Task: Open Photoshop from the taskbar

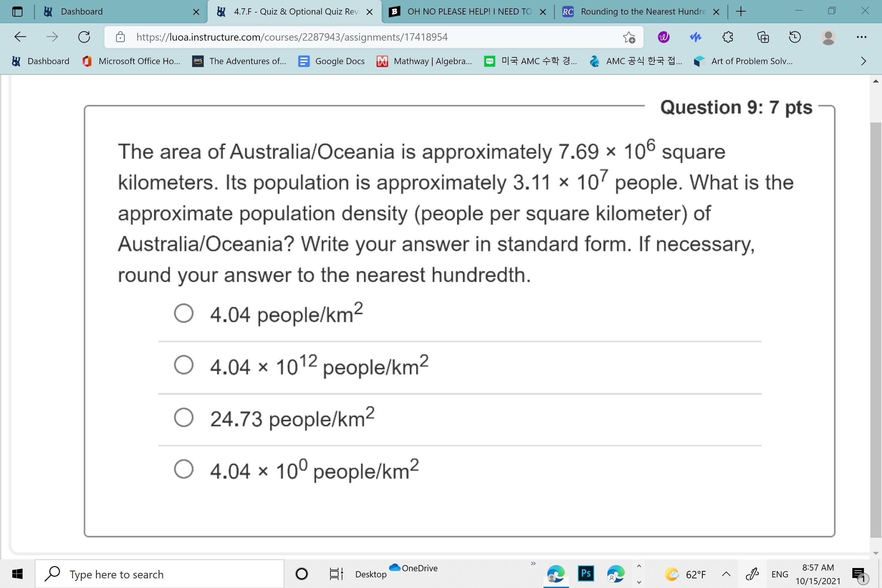Action: (x=586, y=573)
